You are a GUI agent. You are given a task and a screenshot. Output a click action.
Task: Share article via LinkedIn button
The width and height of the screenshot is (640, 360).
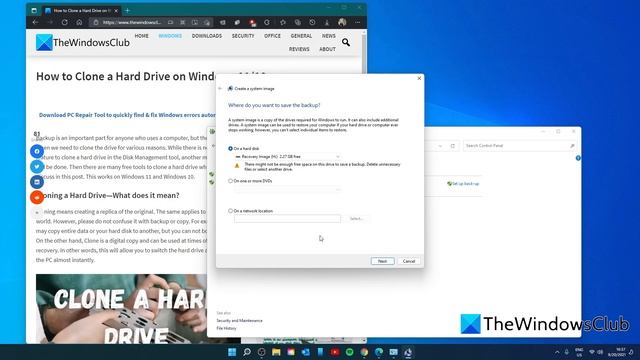[37, 182]
